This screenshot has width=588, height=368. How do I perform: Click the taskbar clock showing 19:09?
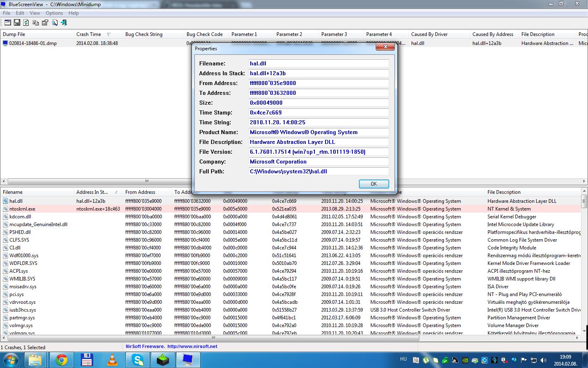(x=565, y=360)
